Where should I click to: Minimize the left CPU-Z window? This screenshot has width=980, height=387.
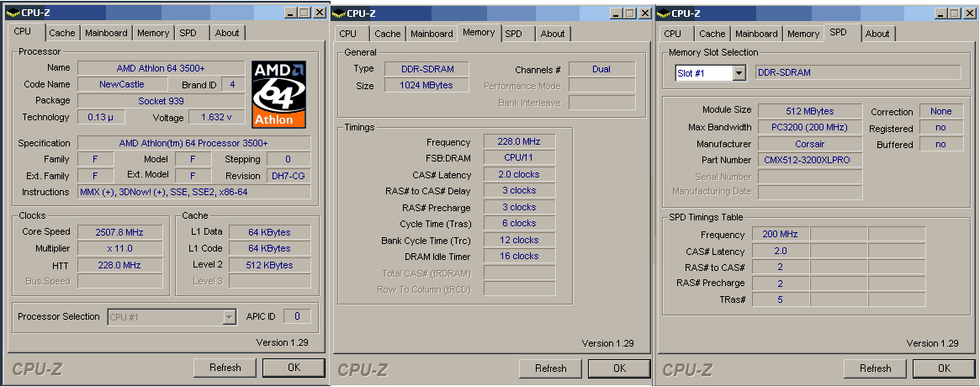point(290,13)
